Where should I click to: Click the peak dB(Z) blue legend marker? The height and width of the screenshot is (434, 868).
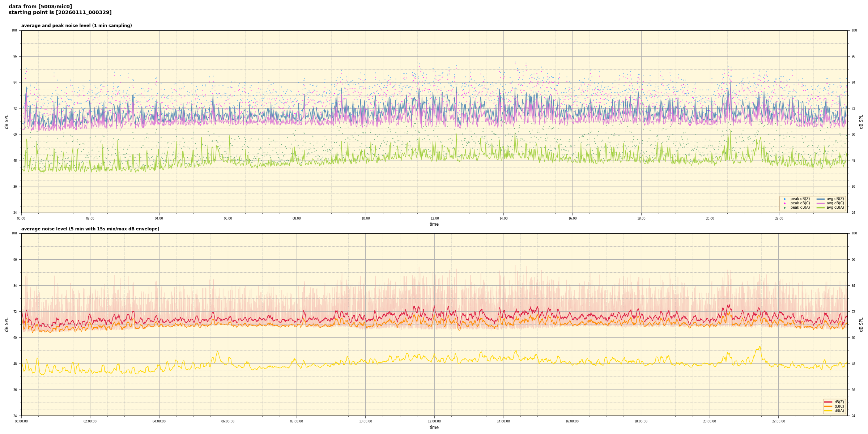click(x=784, y=199)
